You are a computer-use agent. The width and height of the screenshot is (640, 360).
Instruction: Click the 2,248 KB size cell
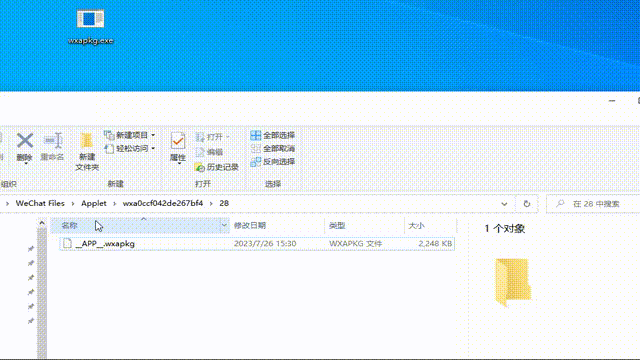coord(435,244)
